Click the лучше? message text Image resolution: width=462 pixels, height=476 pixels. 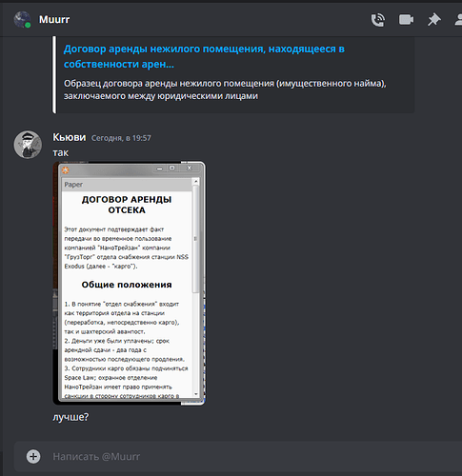tap(70, 417)
